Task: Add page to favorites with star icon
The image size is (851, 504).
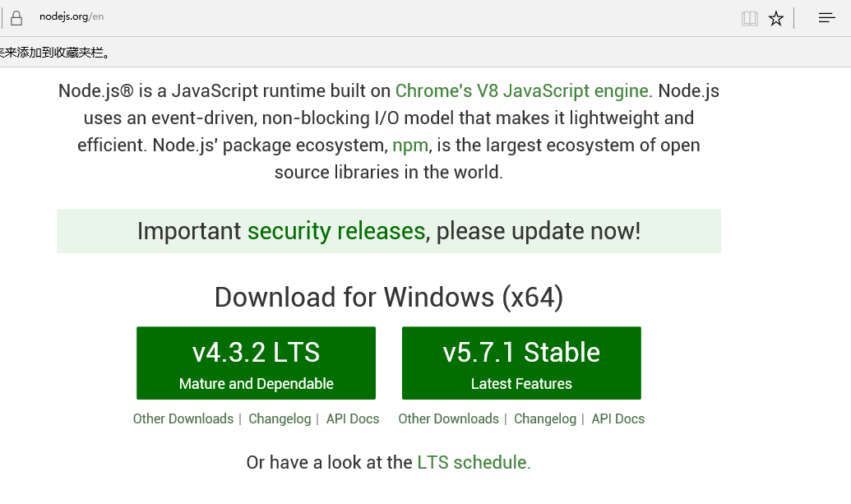Action: click(x=776, y=18)
